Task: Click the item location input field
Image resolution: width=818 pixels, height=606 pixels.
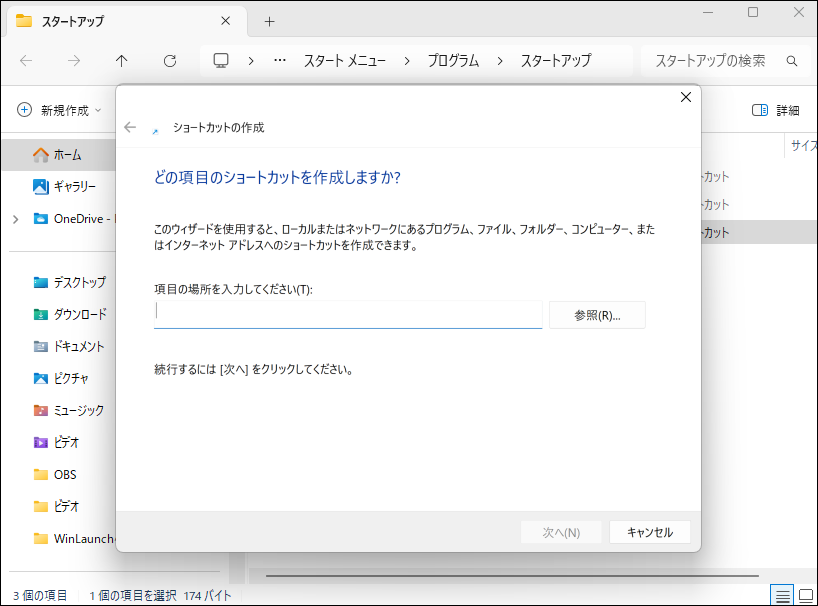Action: [348, 314]
